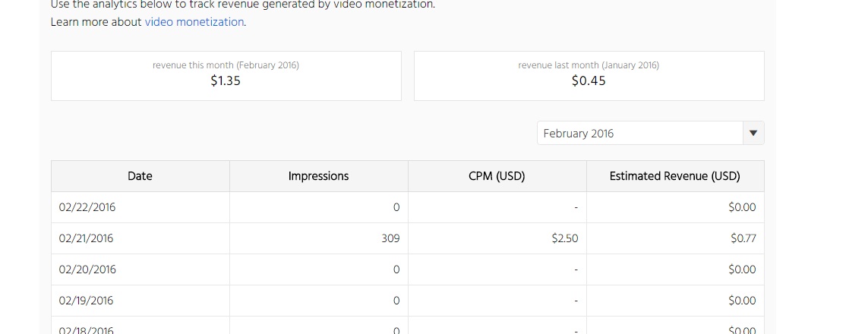
Task: Click the $0.77 estimated revenue value
Action: pos(743,238)
